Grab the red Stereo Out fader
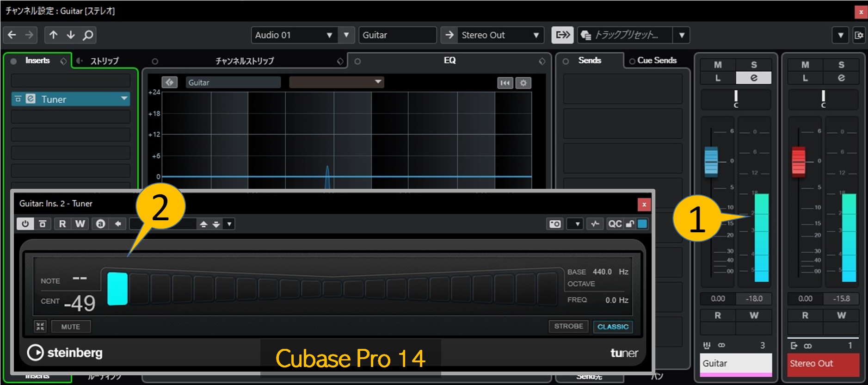 click(x=799, y=162)
